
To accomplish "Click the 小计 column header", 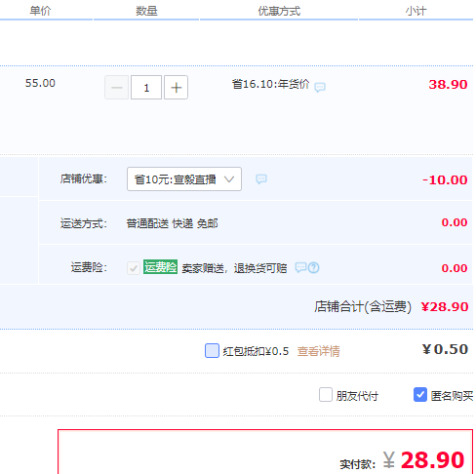I will pyautogui.click(x=416, y=11).
